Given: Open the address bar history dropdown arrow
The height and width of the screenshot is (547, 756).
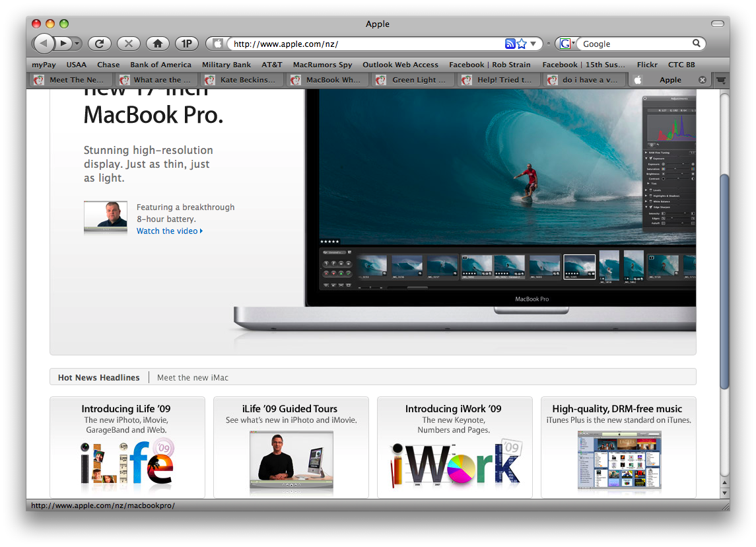Looking at the screenshot, I should coord(533,44).
